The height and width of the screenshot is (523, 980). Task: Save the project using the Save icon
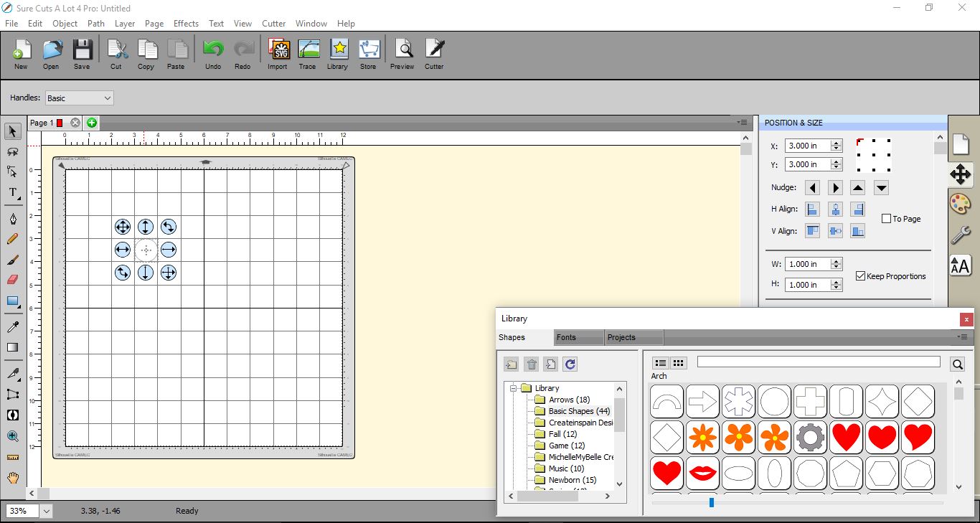point(82,53)
